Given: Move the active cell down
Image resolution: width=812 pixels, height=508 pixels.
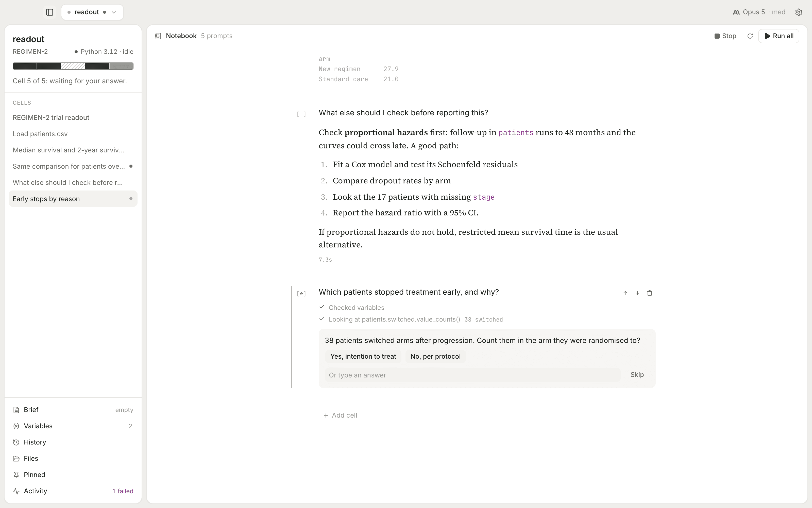Looking at the screenshot, I should 637,293.
